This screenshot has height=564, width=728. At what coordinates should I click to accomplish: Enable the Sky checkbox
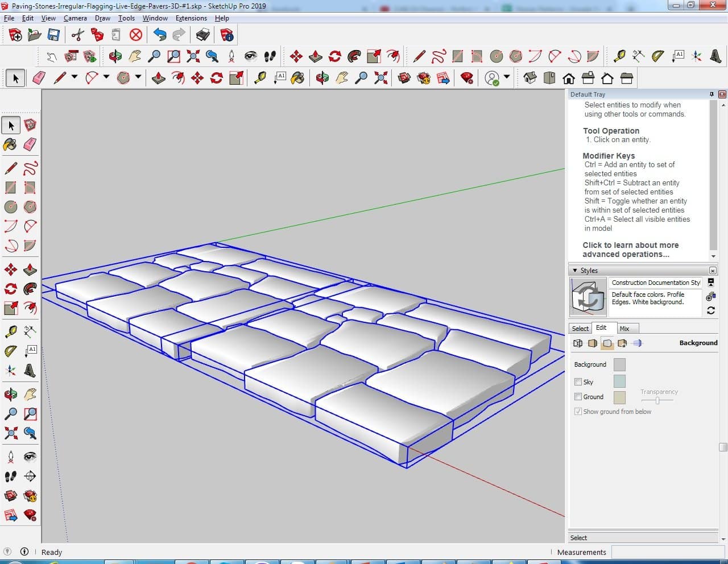click(578, 382)
